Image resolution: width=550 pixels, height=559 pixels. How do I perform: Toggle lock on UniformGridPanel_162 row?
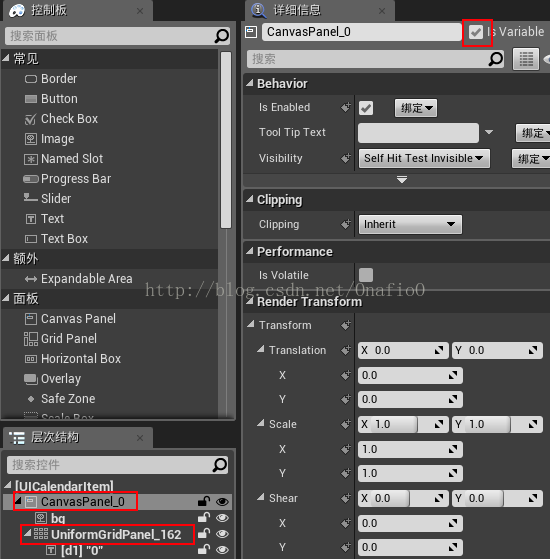204,533
